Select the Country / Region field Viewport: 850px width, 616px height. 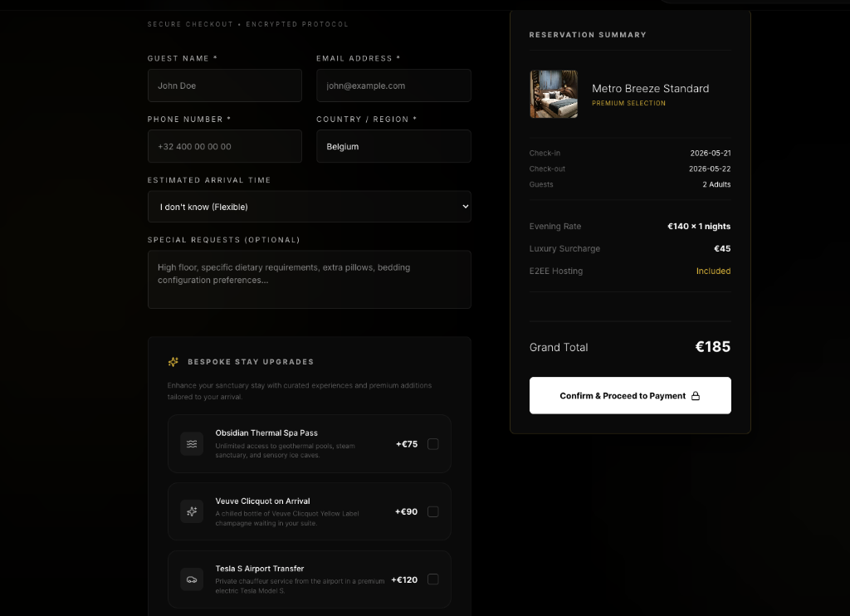393,146
